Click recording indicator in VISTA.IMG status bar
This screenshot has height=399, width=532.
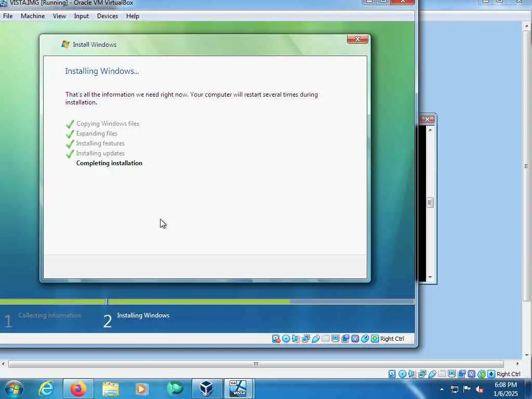[345, 339]
